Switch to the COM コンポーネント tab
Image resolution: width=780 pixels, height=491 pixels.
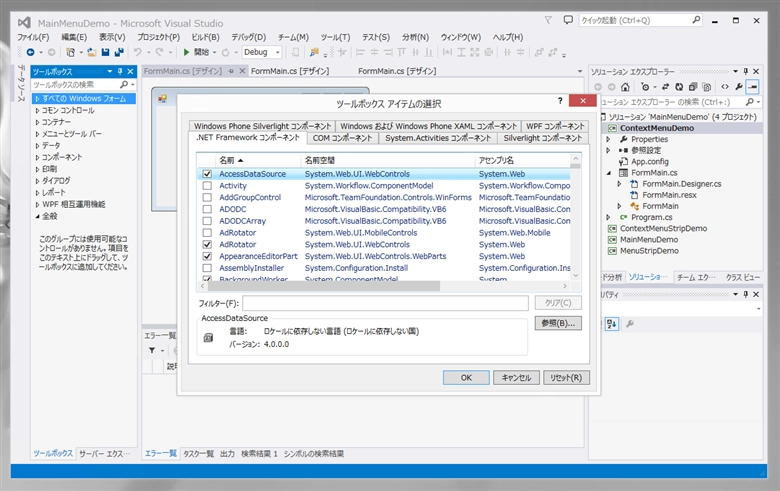pos(342,138)
